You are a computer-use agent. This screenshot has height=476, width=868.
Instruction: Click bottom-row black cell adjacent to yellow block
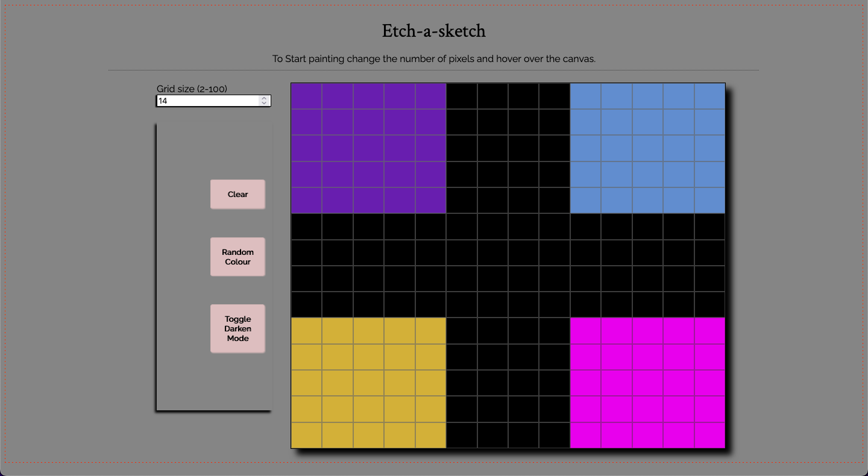coord(462,435)
